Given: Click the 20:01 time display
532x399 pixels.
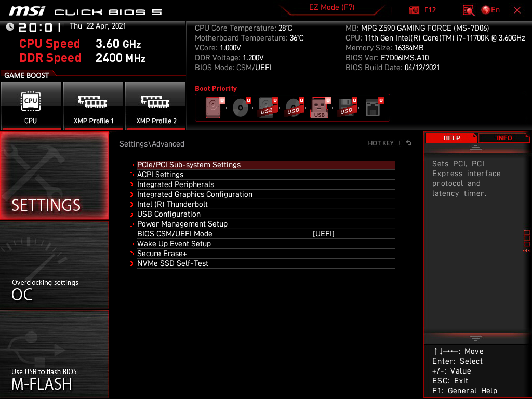Looking at the screenshot, I should click(x=40, y=27).
